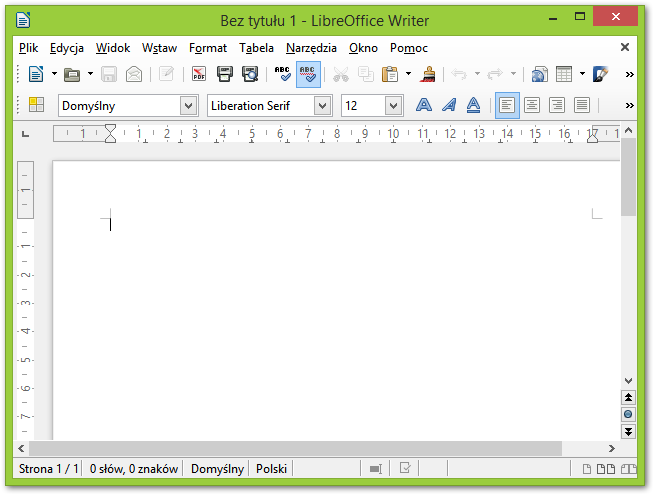Open the Edycja menu
The width and height of the screenshot is (654, 495).
click(67, 48)
